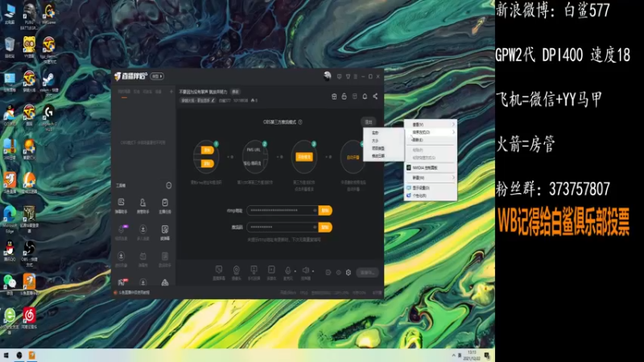Open 显示设置 from the context menu
Viewport: 644px width, 362px height.
[x=431, y=188]
